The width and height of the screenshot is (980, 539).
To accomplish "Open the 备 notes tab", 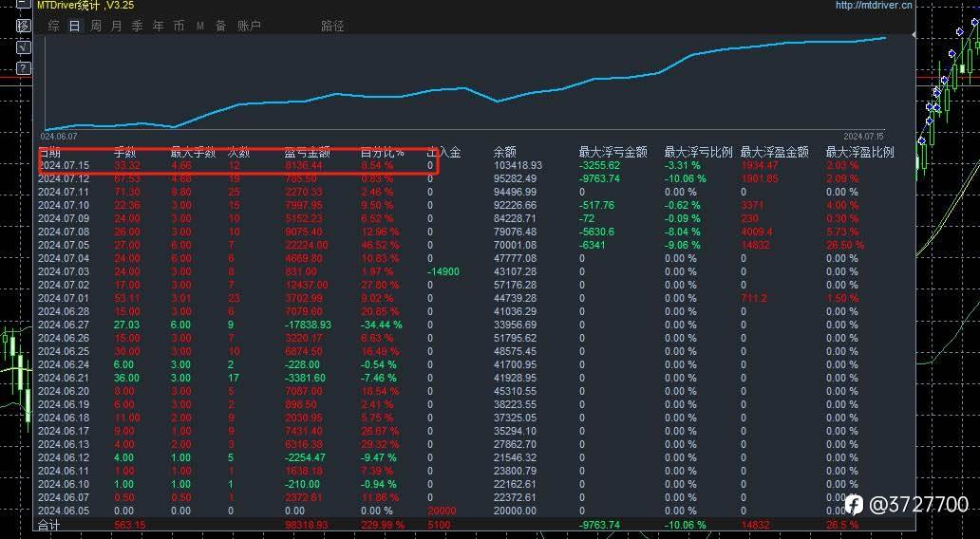I will (x=220, y=27).
